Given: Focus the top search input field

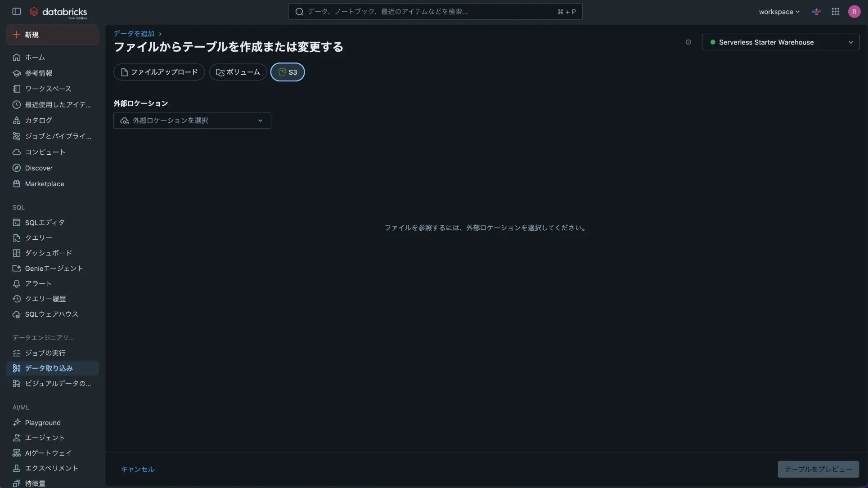Looking at the screenshot, I should coord(435,12).
